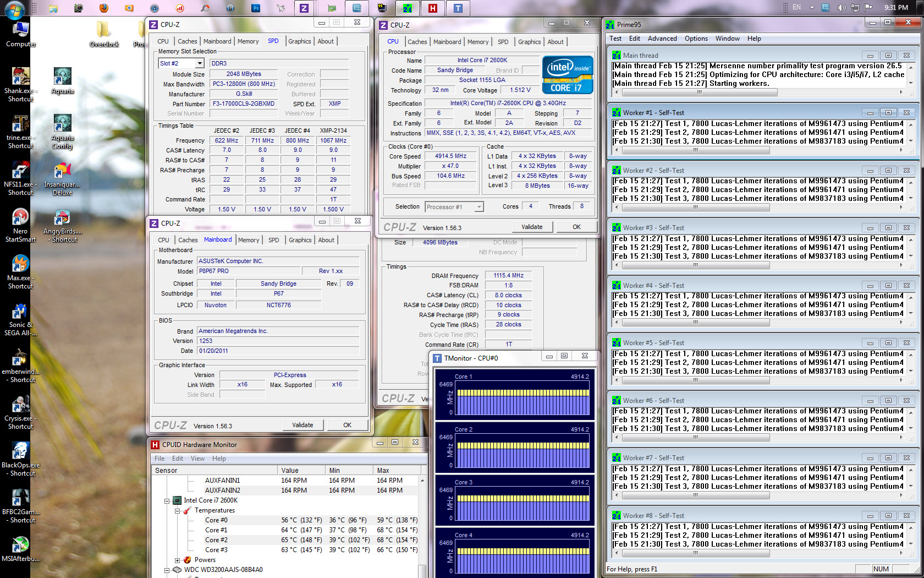
Task: Open the volume speaker tray icon
Action: tap(841, 8)
